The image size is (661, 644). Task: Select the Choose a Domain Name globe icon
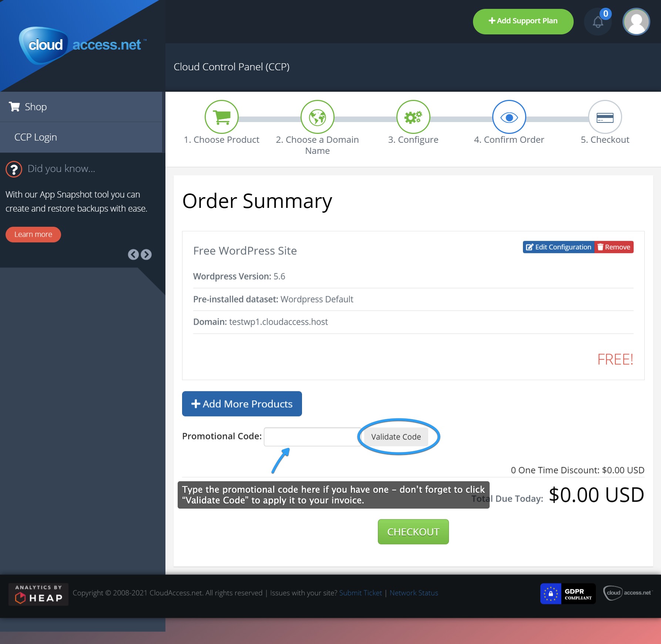click(x=318, y=117)
